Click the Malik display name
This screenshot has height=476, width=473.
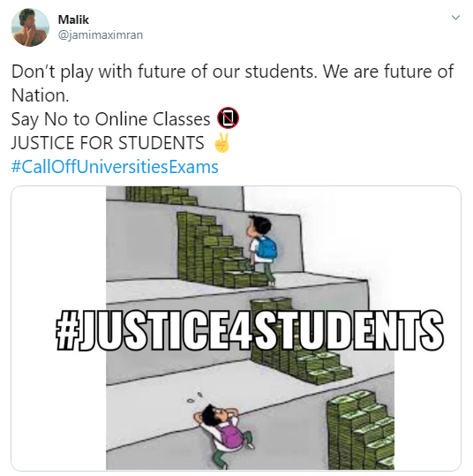tap(73, 19)
